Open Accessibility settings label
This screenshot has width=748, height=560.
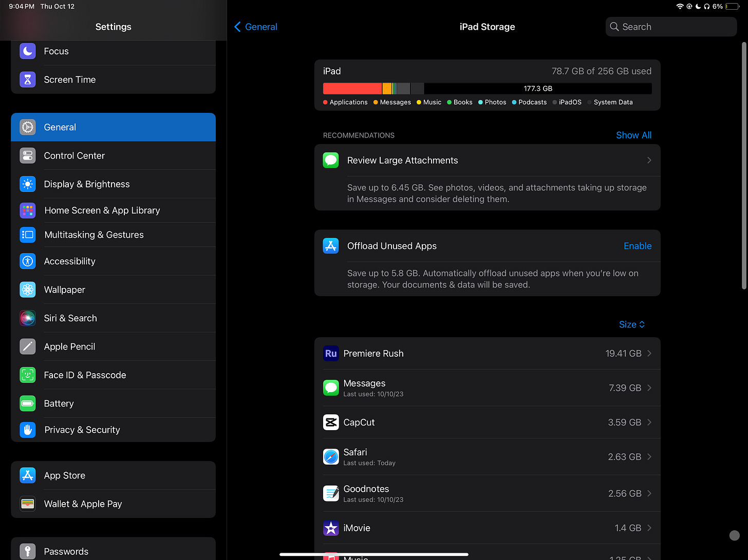point(69,261)
